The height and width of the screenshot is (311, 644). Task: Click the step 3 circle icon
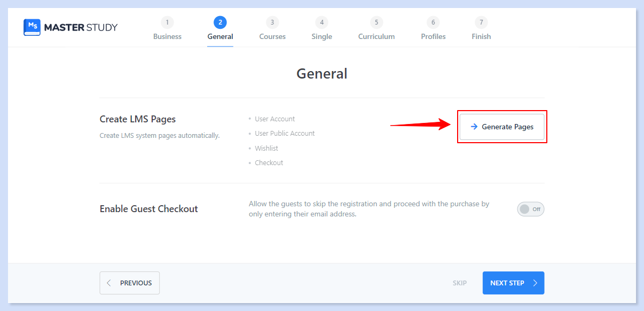coord(272,22)
